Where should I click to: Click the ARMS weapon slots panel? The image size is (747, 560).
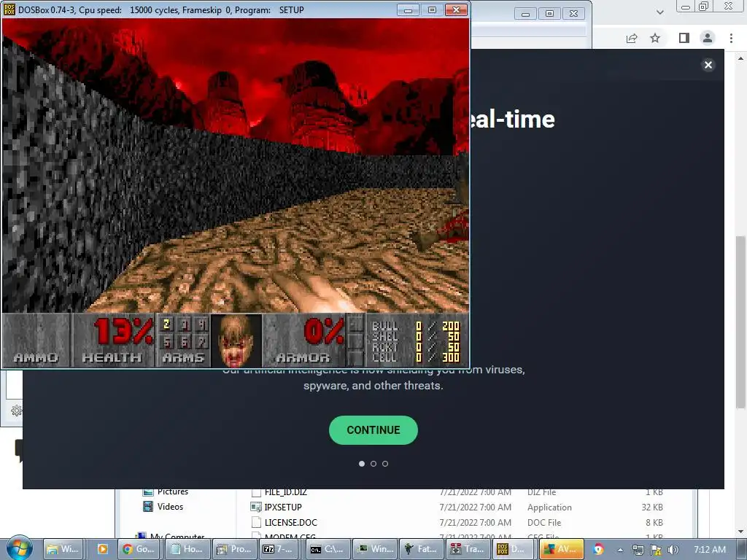pos(183,340)
